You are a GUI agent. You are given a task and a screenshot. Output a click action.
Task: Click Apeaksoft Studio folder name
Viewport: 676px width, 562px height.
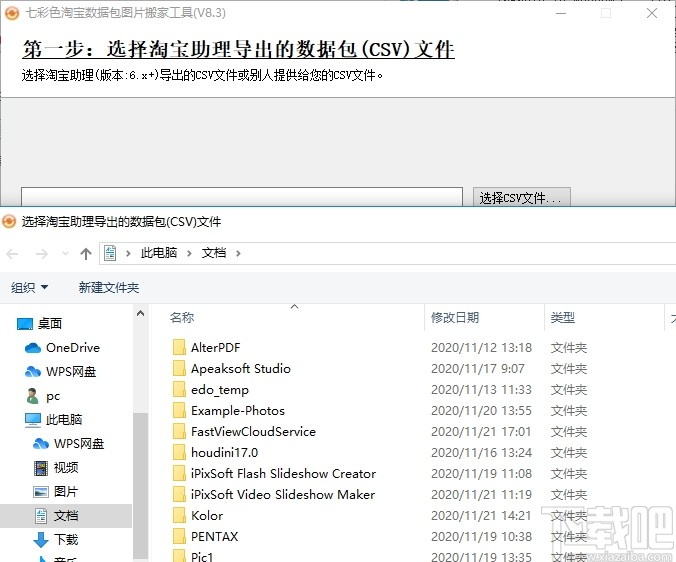coord(241,368)
